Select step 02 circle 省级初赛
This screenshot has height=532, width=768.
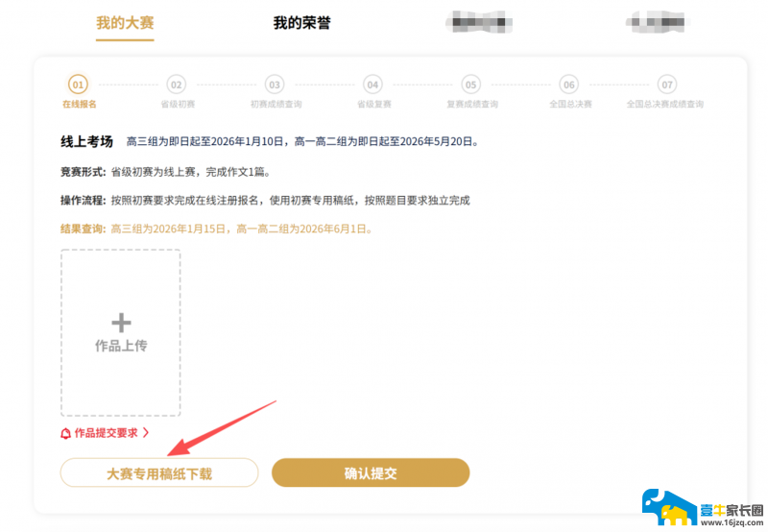[x=177, y=85]
